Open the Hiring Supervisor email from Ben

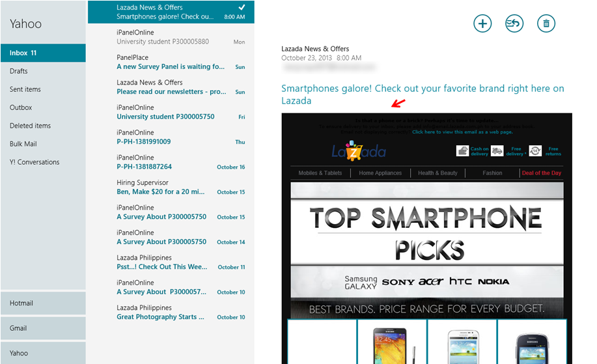click(171, 188)
